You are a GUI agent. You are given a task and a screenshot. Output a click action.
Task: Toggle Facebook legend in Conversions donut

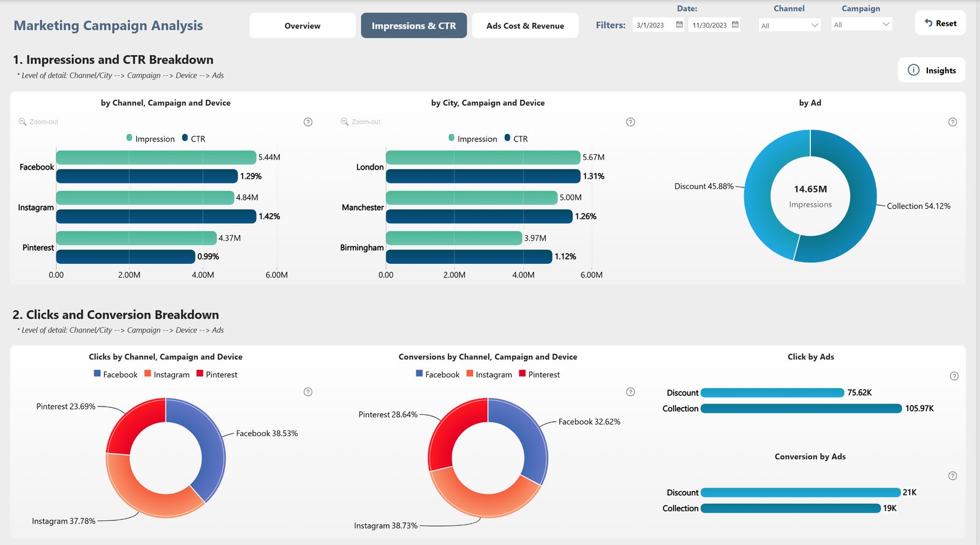click(438, 374)
